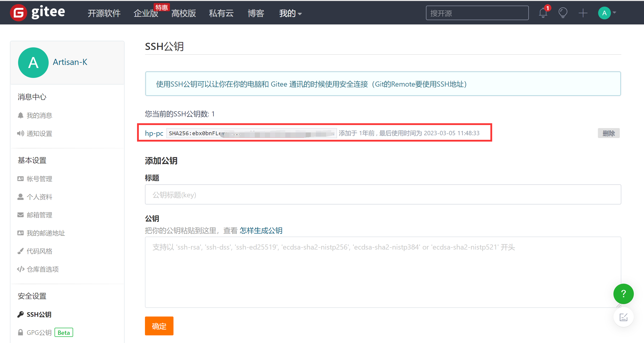Click the 删除 button for hp-pc key
This screenshot has width=644, height=343.
(x=608, y=133)
